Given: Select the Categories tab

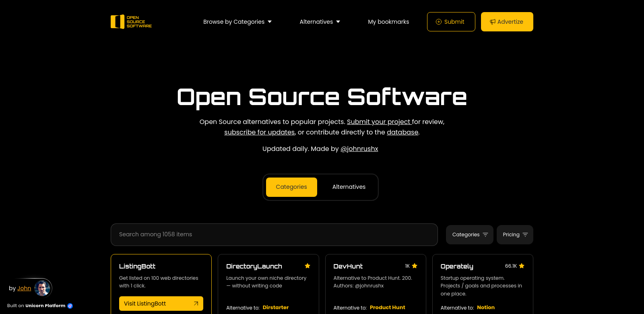Looking at the screenshot, I should [x=291, y=187].
